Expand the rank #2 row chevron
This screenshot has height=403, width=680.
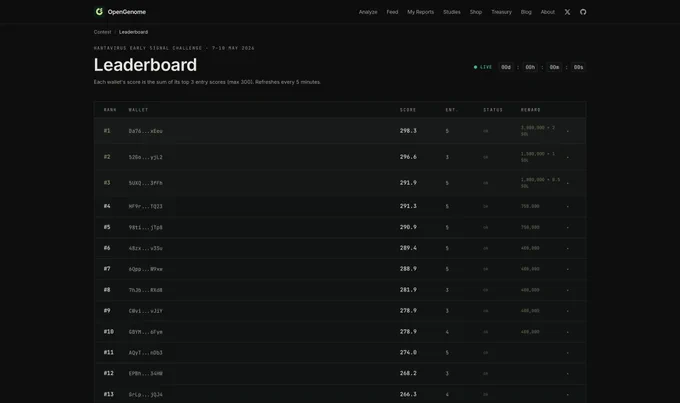[x=567, y=157]
